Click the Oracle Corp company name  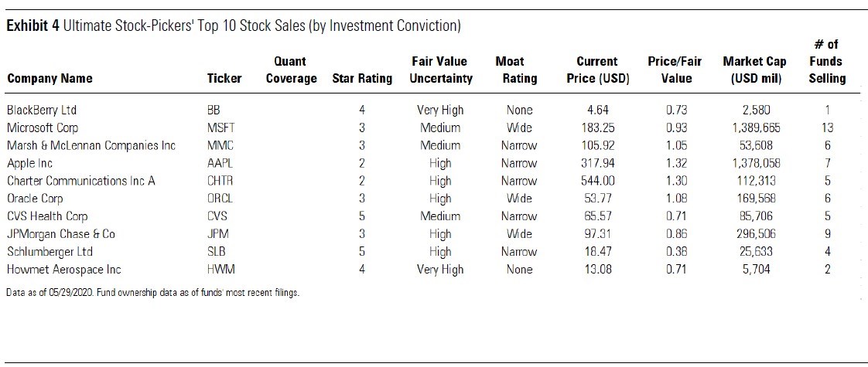33,199
